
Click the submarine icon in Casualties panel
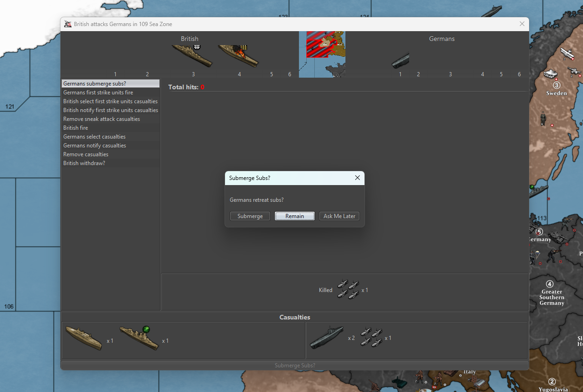(x=326, y=338)
